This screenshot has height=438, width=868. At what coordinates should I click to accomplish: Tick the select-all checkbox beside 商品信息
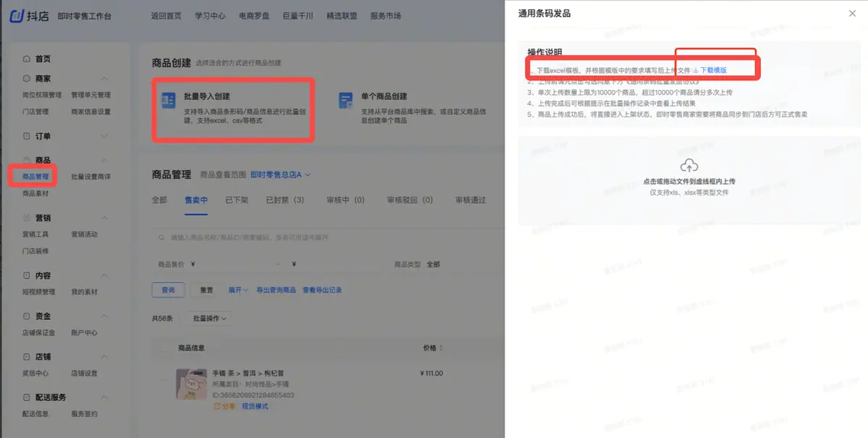pos(163,348)
